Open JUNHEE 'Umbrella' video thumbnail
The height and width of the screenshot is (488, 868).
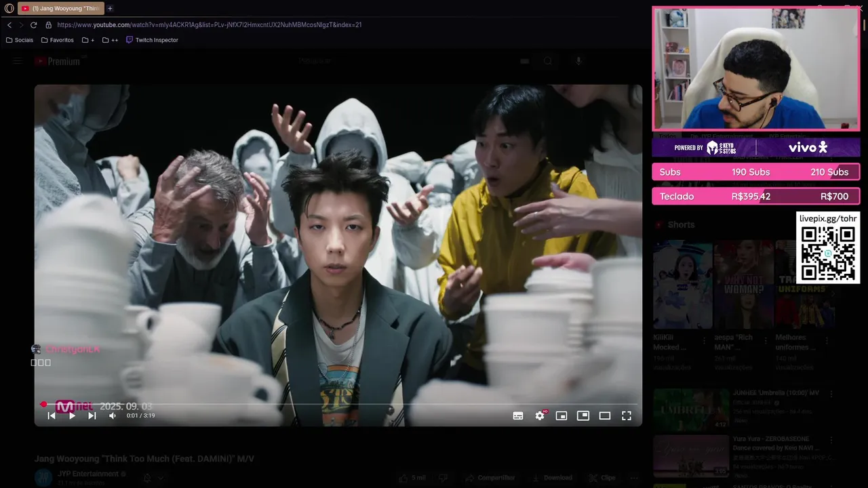pyautogui.click(x=691, y=409)
